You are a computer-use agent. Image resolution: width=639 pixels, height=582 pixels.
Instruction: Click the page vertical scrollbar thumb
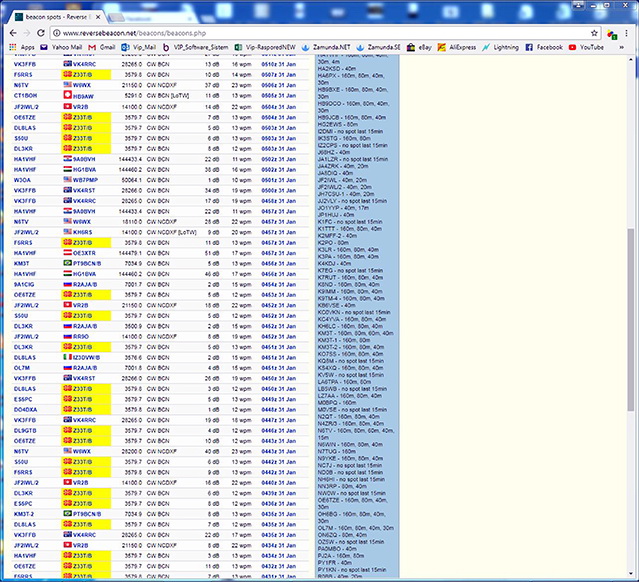coord(631,319)
